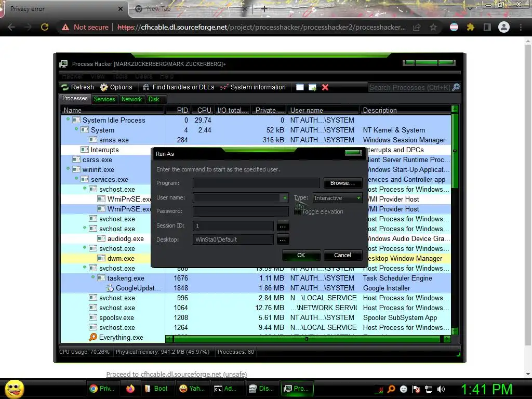
Task: Select the spoolsv.exe process row
Action: pos(256,317)
